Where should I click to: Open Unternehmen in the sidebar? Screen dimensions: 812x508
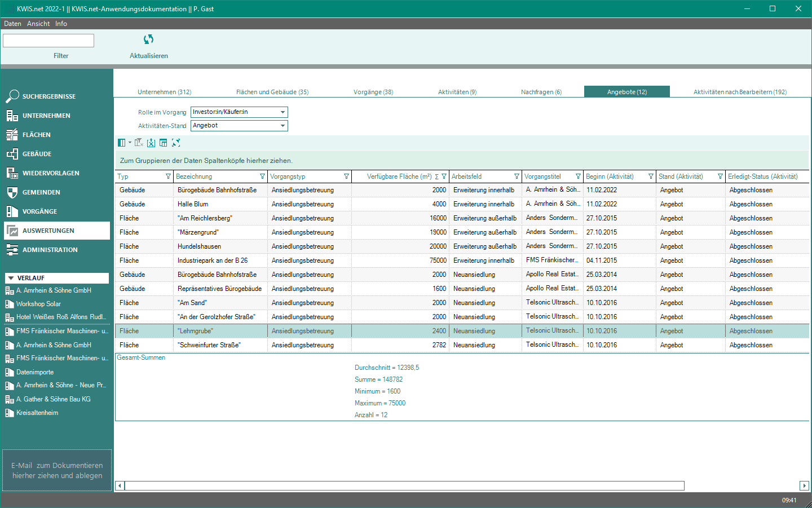pos(56,116)
